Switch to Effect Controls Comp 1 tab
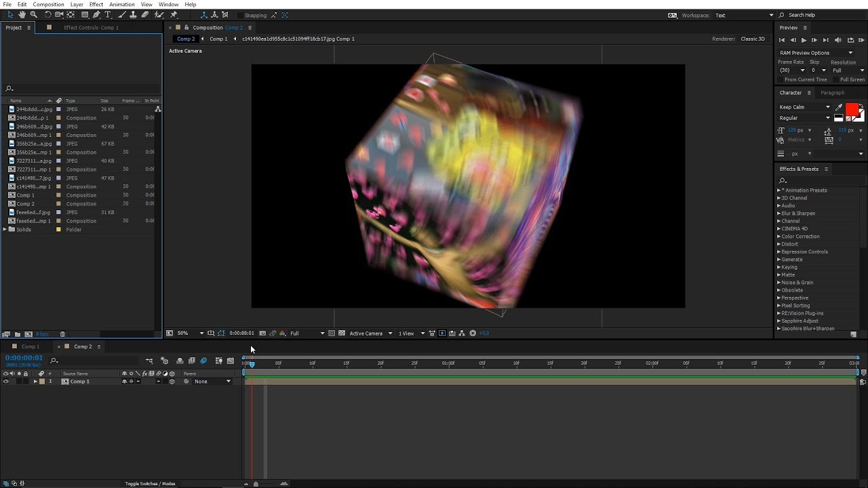 [91, 28]
